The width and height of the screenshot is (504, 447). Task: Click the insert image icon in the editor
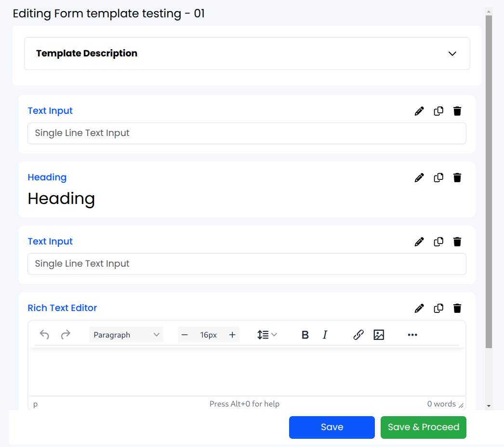(379, 335)
